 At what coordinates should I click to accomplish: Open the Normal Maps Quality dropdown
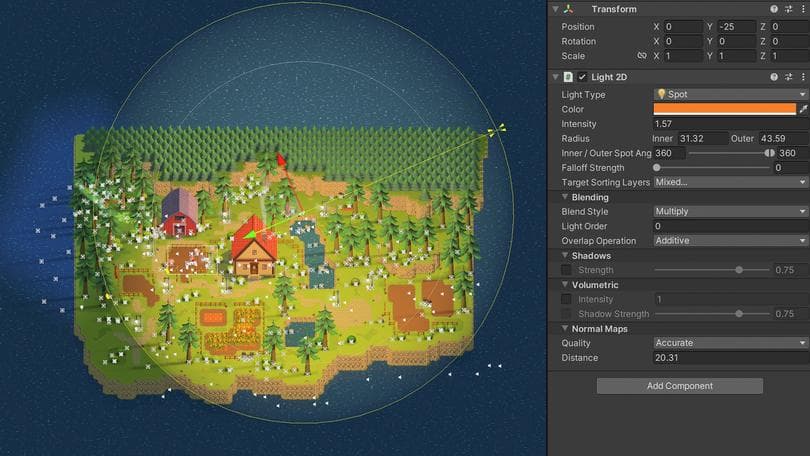point(730,342)
